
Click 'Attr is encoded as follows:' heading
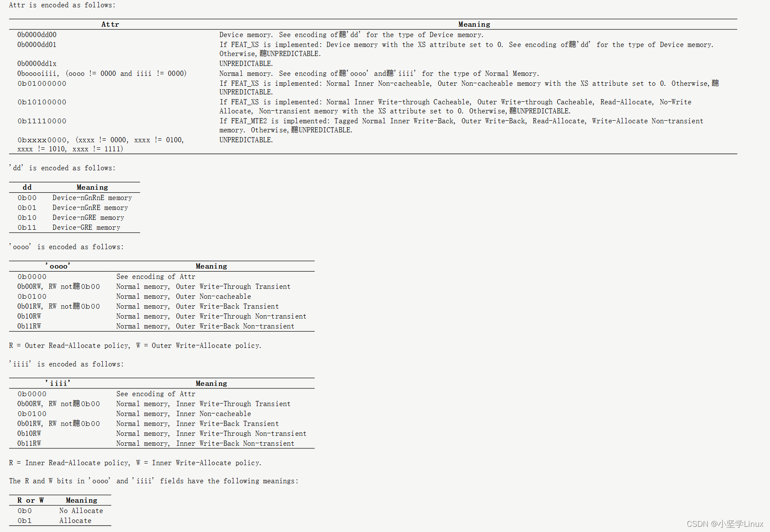click(62, 5)
